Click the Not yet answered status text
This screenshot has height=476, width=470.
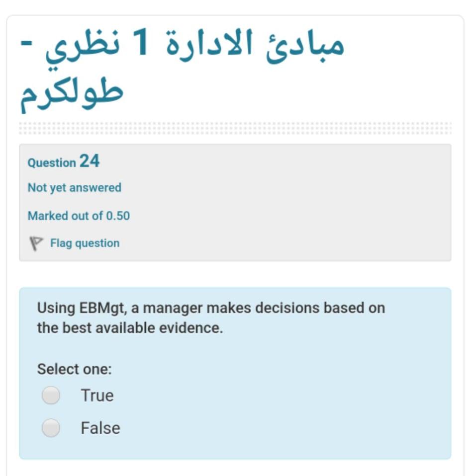75,188
